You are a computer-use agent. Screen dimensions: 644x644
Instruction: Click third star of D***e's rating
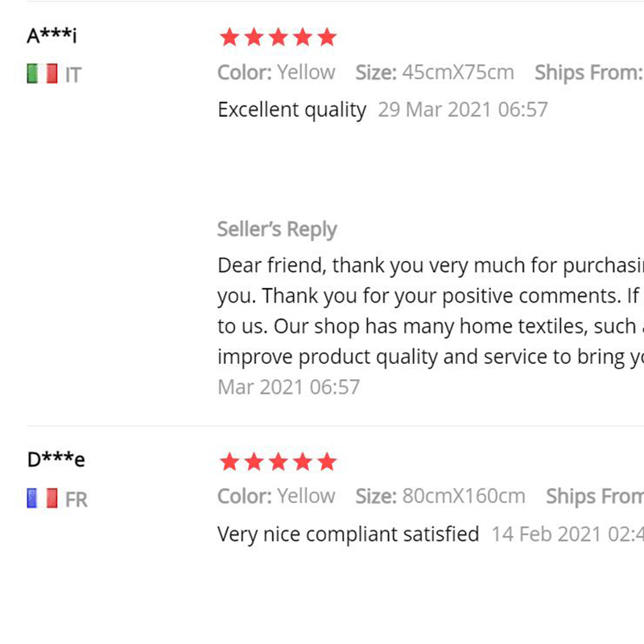point(279,461)
